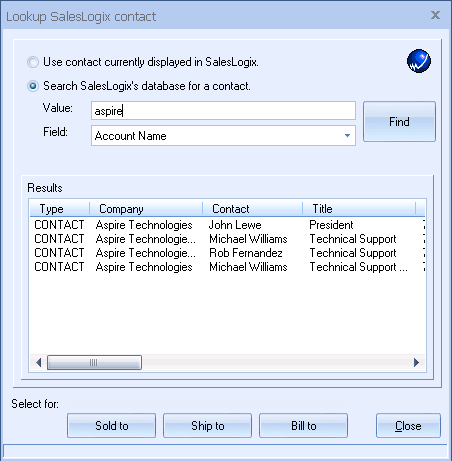Click 'Technical Support ...' truncated title cell
452x461 pixels.
pos(358,267)
